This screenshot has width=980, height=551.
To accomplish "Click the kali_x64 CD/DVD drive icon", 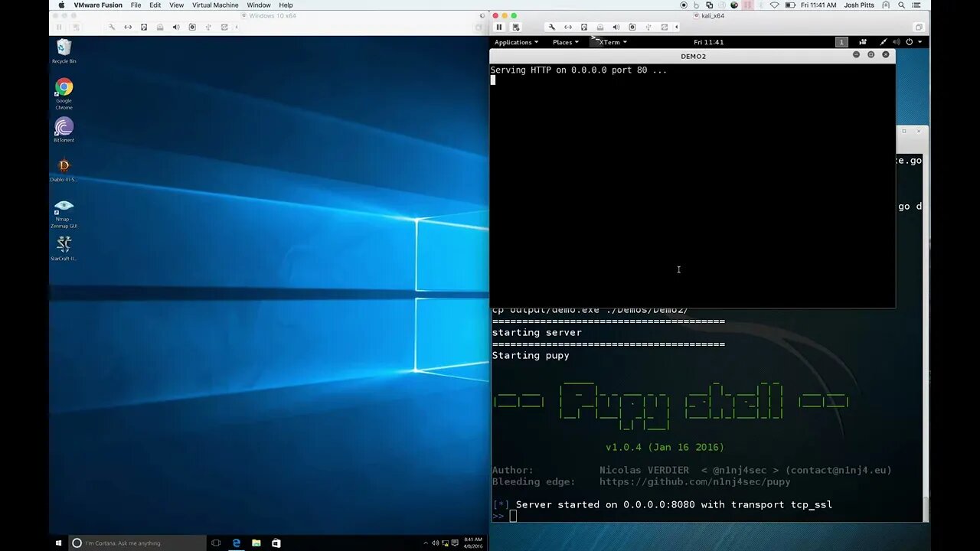I will point(599,27).
